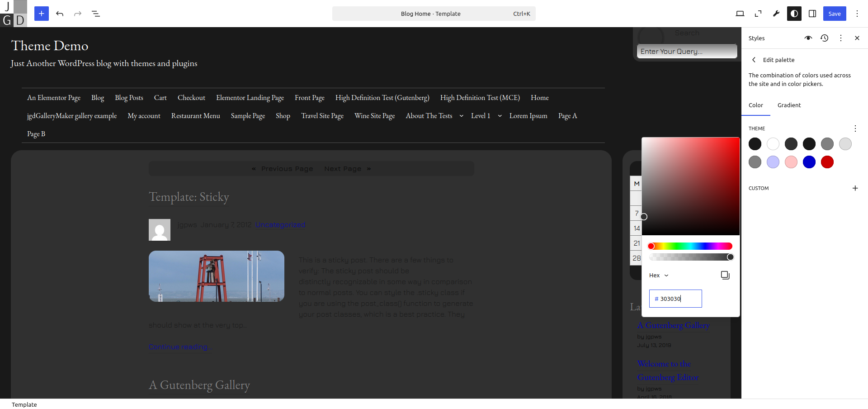Copy the hex color value
The width and height of the screenshot is (868, 409).
pyautogui.click(x=725, y=275)
